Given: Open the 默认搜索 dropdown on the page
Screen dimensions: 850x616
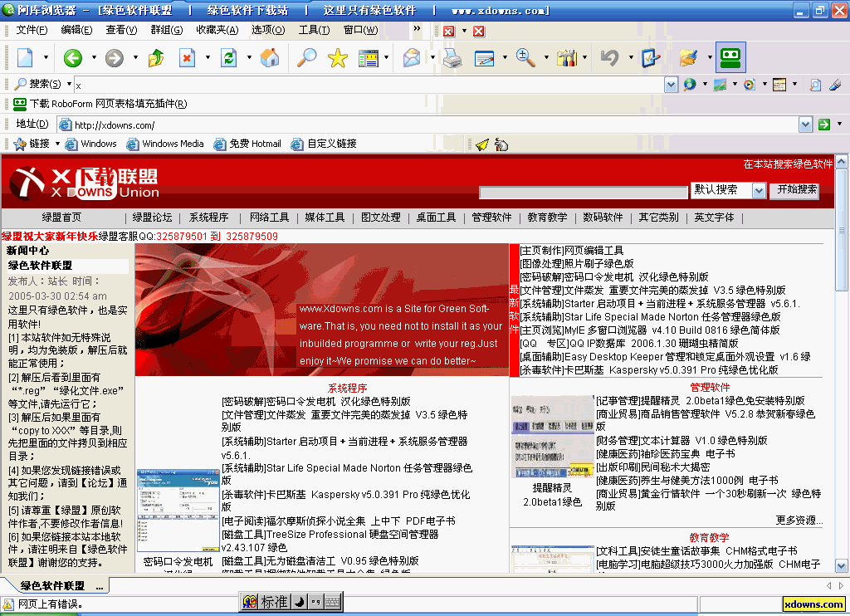Looking at the screenshot, I should (759, 190).
